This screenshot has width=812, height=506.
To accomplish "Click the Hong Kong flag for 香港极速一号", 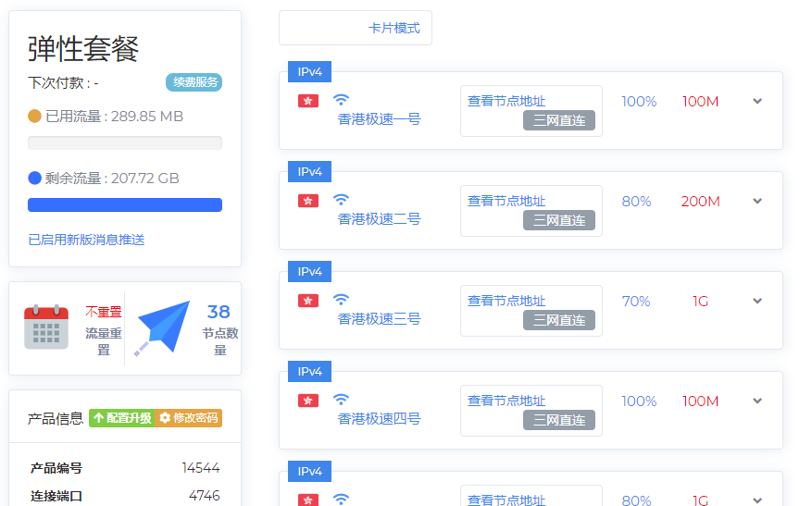I will pos(308,101).
